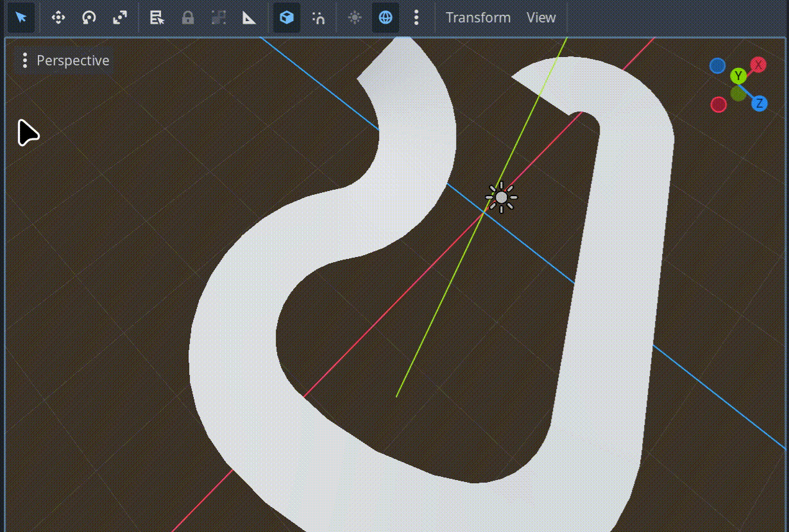Switch to Rotate Mode tool

(89, 17)
